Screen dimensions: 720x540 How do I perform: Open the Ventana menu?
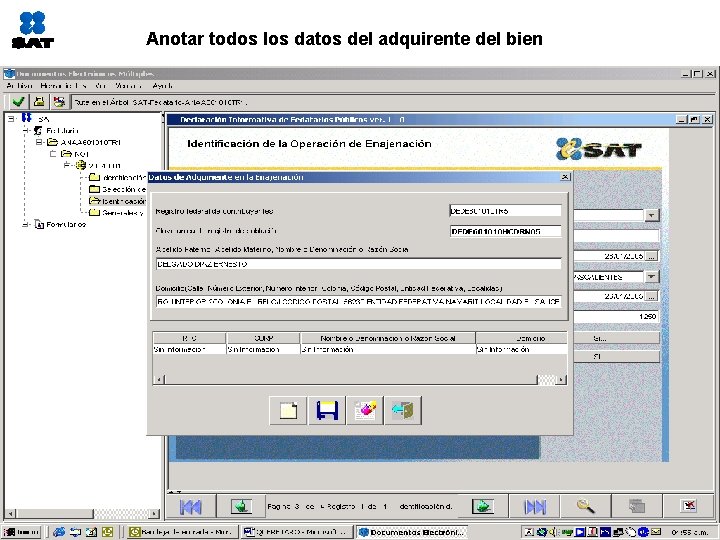click(x=128, y=86)
